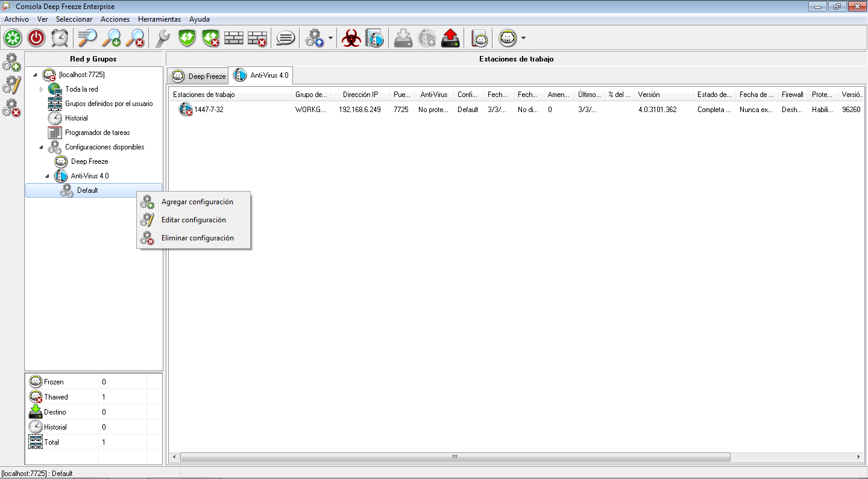
Task: Open dropdown arrow beside polar bear icon
Action: [x=523, y=39]
